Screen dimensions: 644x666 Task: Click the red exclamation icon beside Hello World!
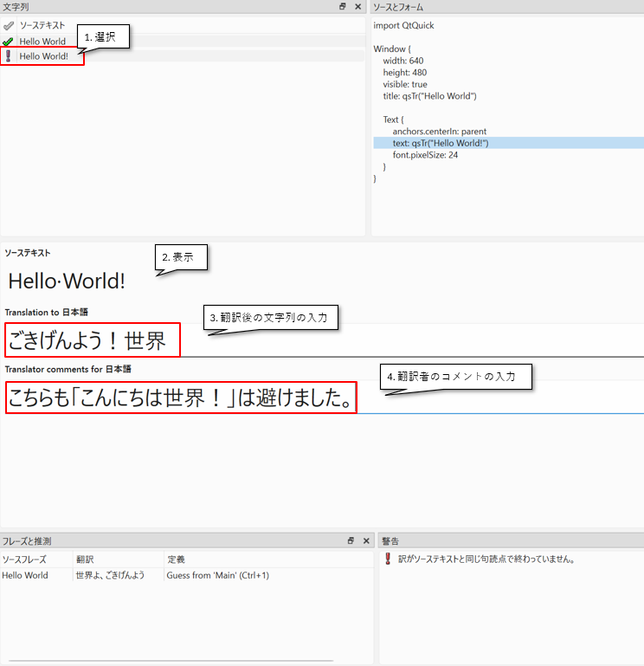coord(9,56)
